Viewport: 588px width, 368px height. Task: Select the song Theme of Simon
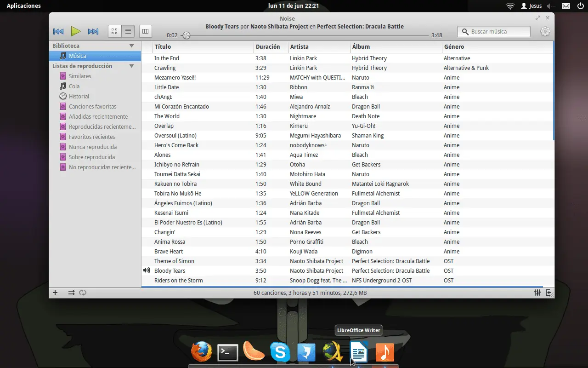tap(174, 261)
